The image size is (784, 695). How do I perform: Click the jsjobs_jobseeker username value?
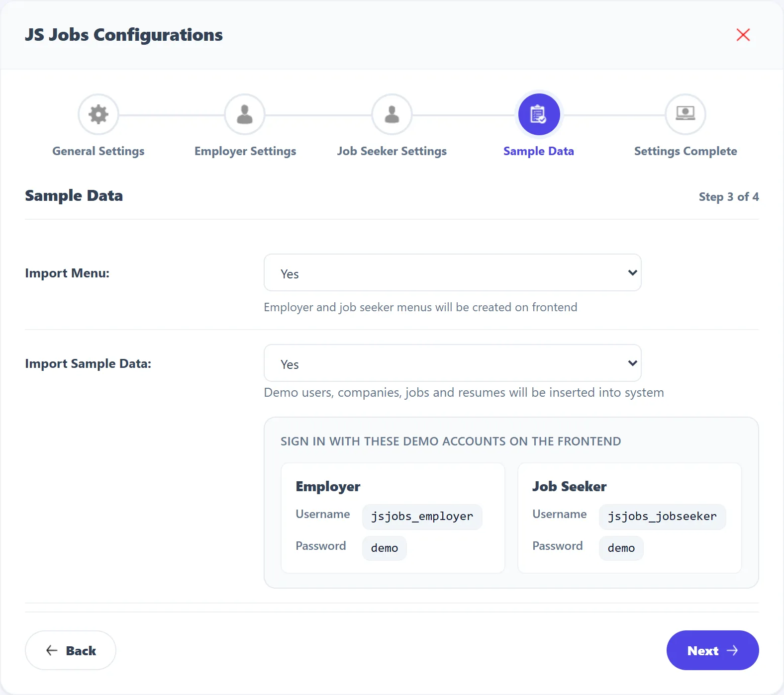pos(663,517)
